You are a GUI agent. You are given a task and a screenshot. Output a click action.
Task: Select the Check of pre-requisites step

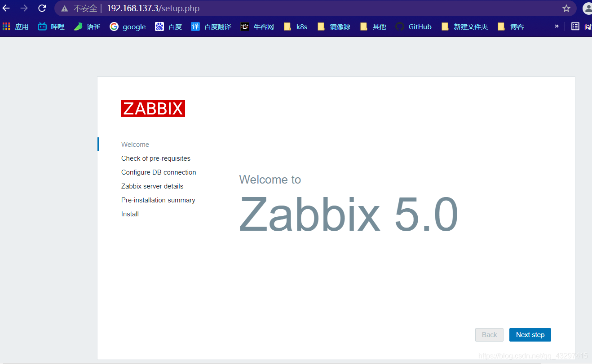[155, 158]
